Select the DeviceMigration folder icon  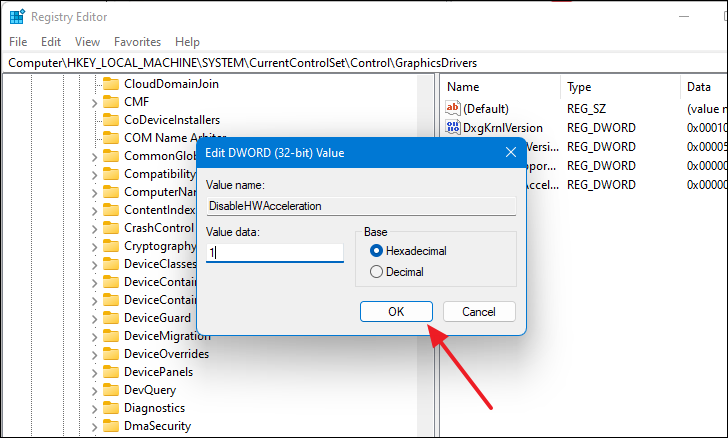click(110, 336)
